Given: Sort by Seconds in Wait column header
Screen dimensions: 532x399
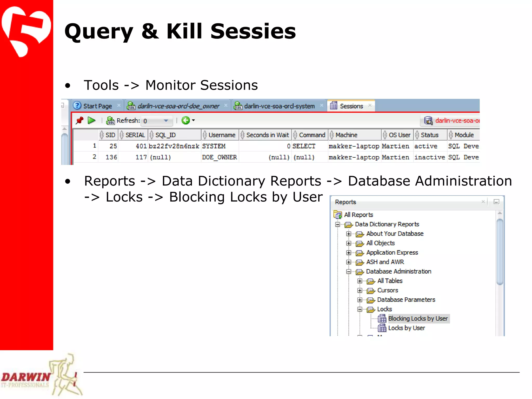Looking at the screenshot, I should (x=265, y=135).
